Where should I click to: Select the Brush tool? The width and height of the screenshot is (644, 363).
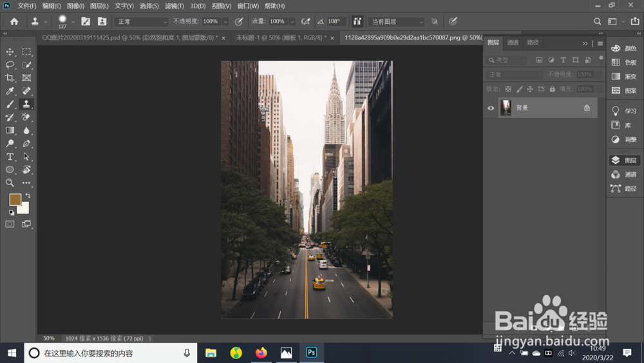click(10, 104)
